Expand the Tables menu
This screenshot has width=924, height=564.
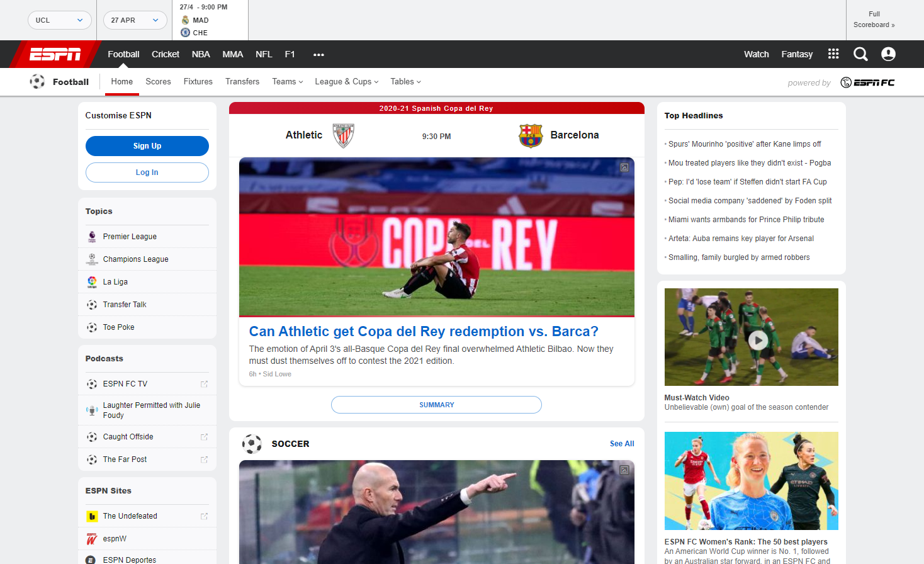pyautogui.click(x=405, y=82)
